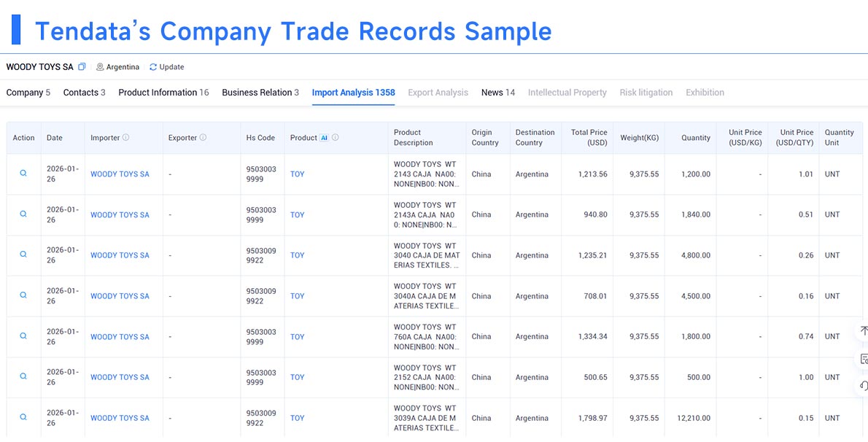Click the info icon after Product AI badge
The height and width of the screenshot is (442, 868).
[x=336, y=137]
